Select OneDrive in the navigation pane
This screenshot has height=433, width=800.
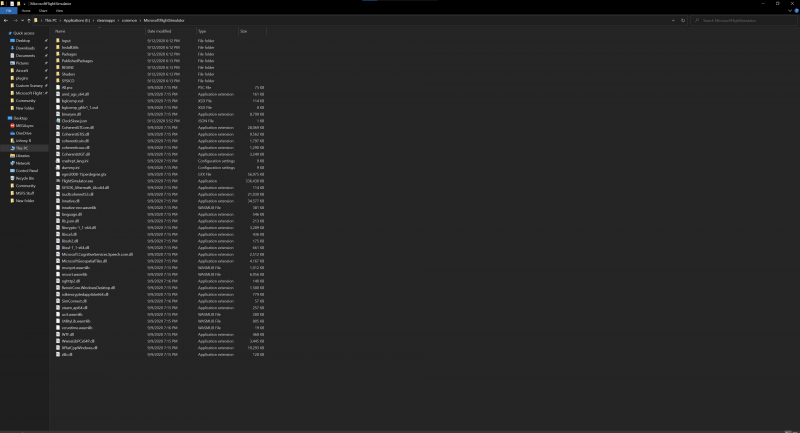(x=23, y=133)
